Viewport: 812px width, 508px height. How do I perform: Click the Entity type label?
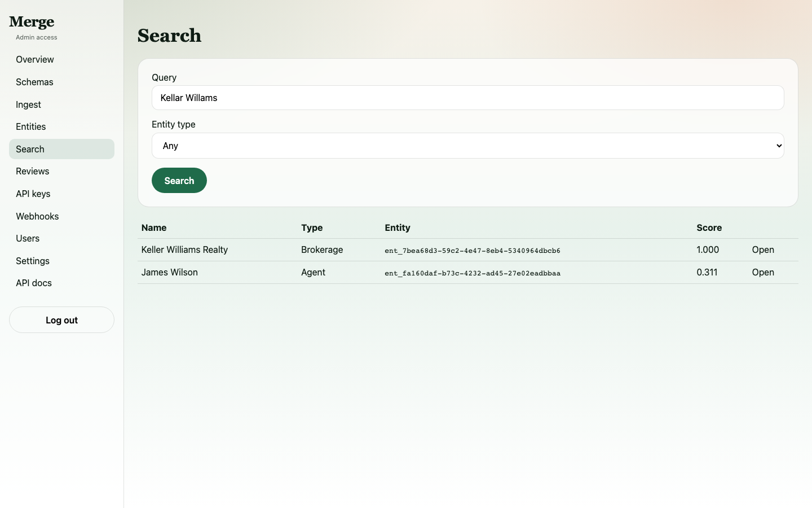tap(174, 124)
